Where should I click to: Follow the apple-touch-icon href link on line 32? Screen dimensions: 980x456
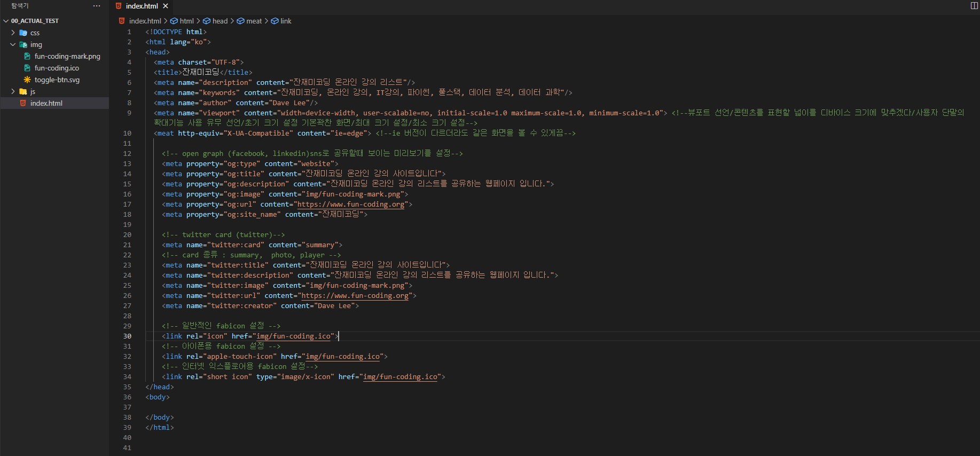point(343,357)
